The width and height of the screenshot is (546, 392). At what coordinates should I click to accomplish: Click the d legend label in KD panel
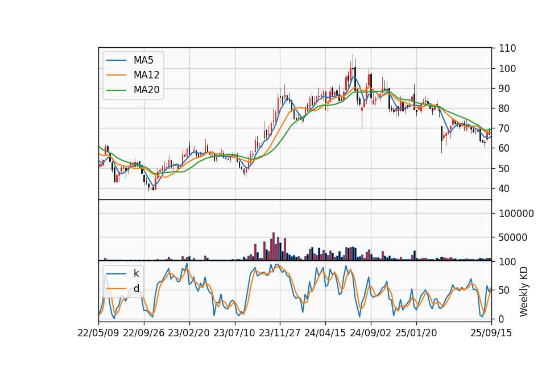(136, 289)
